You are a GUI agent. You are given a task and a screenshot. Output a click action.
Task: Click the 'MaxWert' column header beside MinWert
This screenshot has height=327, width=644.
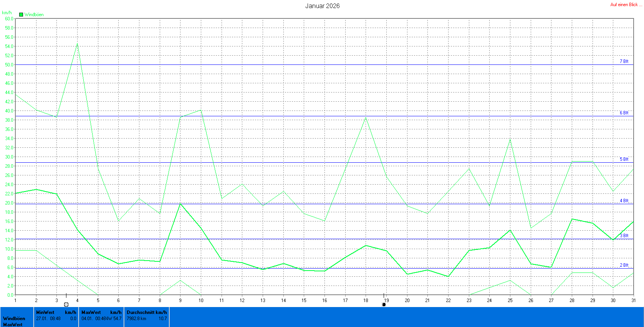tap(91, 312)
